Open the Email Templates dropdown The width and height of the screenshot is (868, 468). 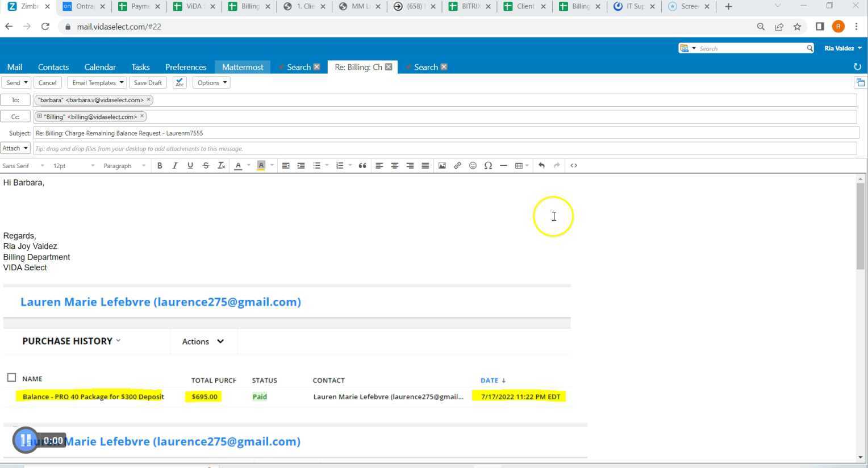(97, 83)
